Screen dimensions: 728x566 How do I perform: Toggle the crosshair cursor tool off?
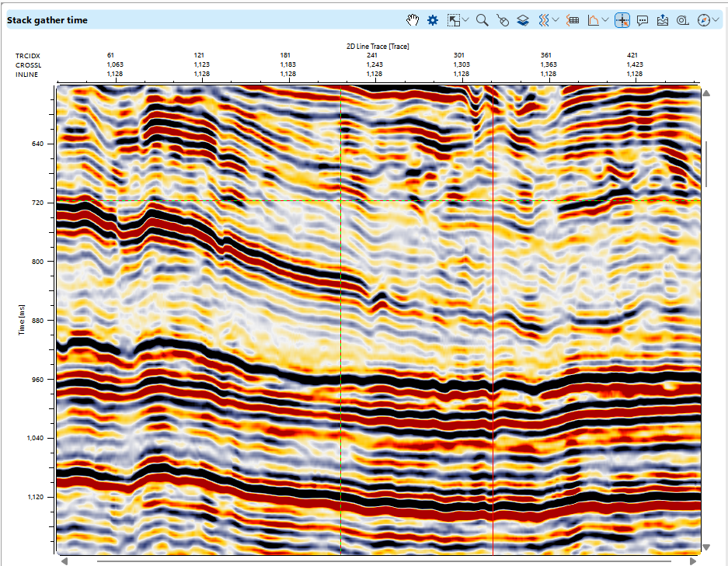coord(622,20)
